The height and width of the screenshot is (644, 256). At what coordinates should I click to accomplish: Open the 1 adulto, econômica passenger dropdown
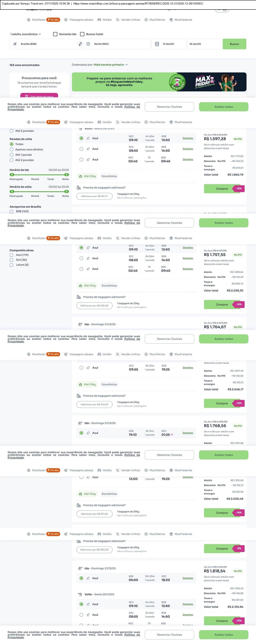point(26,34)
